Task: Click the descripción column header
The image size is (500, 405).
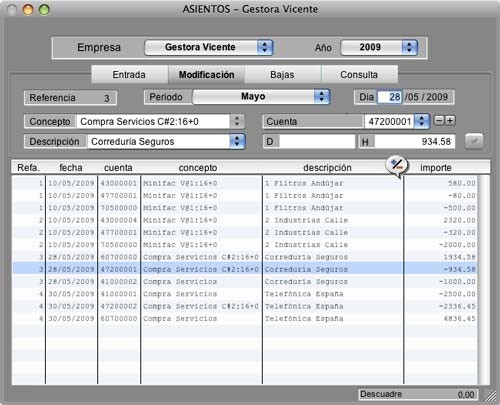Action: tap(328, 168)
